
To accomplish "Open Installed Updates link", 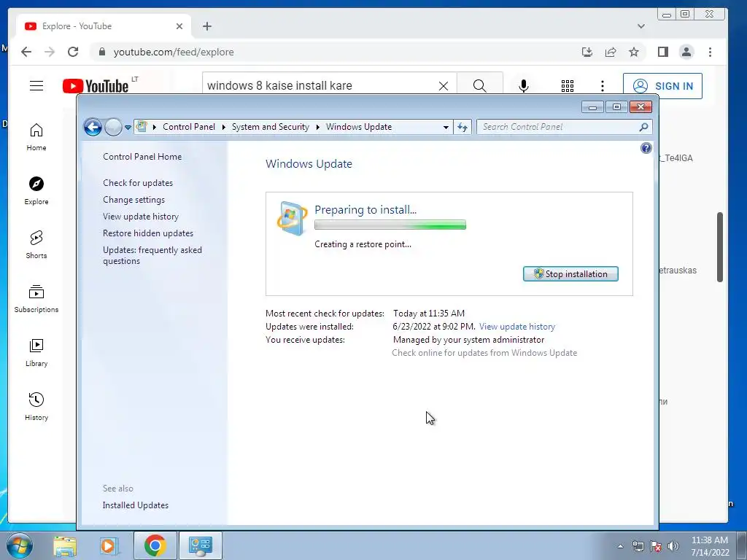I will pos(135,505).
